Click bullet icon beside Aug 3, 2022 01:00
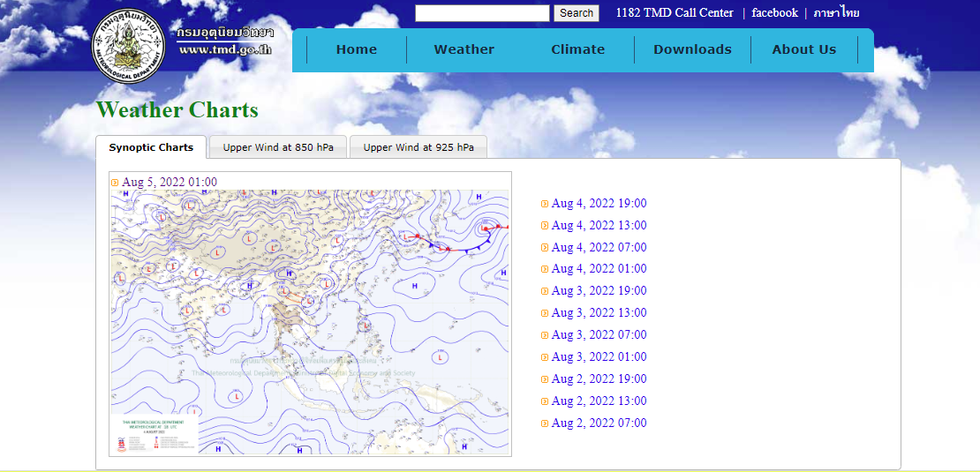 click(545, 357)
